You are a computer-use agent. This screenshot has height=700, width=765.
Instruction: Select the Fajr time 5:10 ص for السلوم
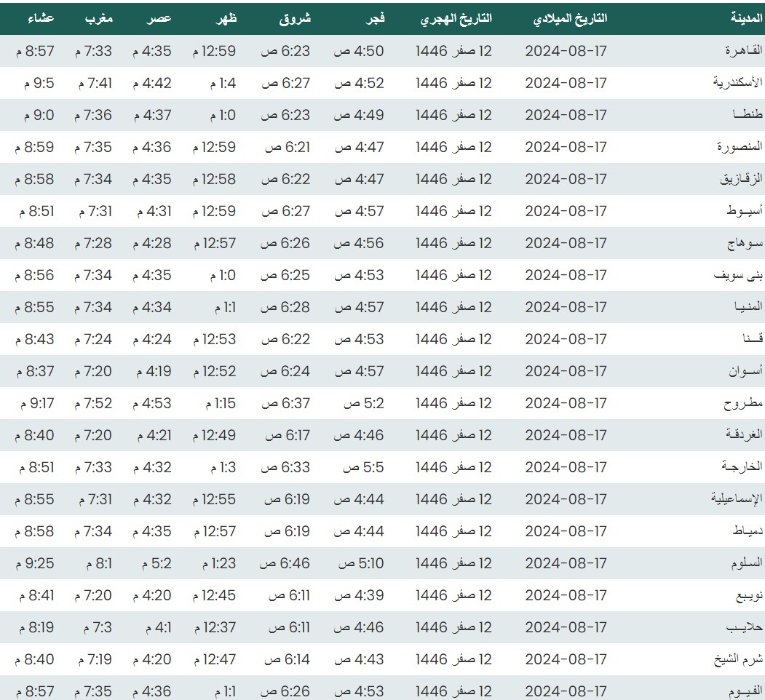[359, 563]
